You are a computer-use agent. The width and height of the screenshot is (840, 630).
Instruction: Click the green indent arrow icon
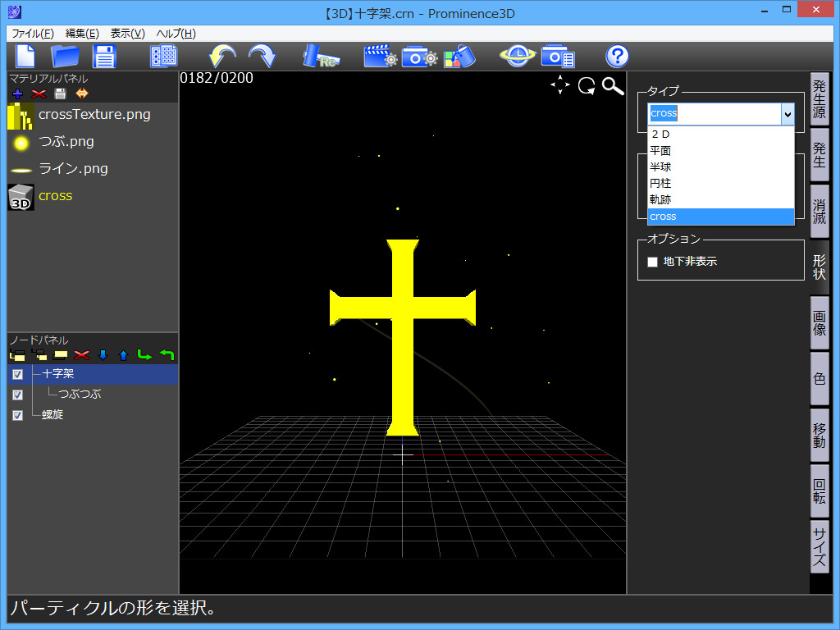tap(144, 354)
